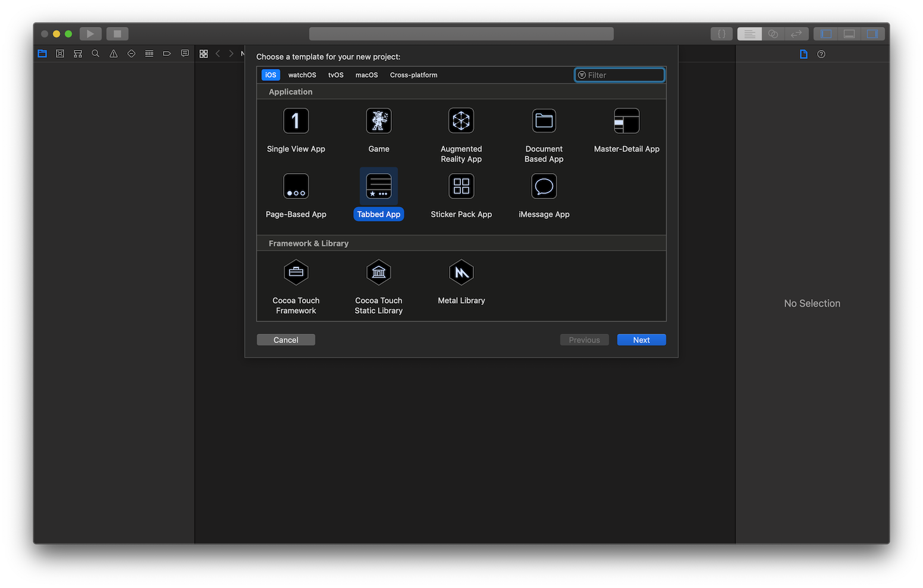
Task: Select the iMessage App template
Action: 544,196
